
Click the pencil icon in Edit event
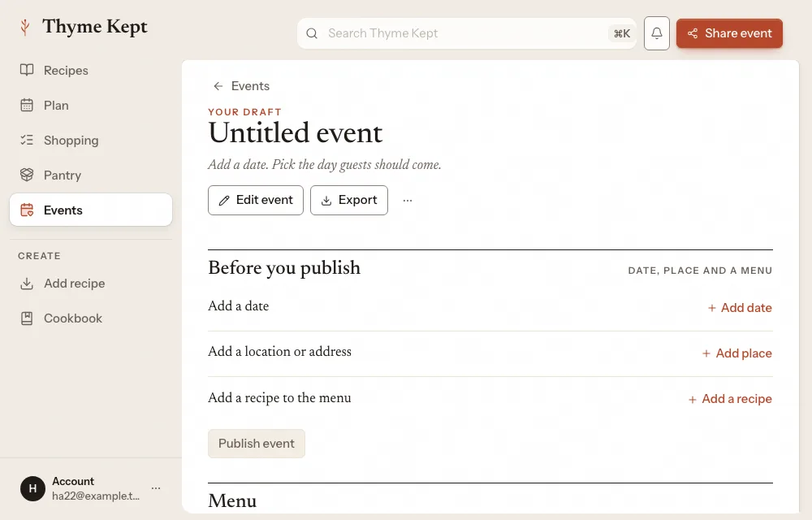[224, 201]
